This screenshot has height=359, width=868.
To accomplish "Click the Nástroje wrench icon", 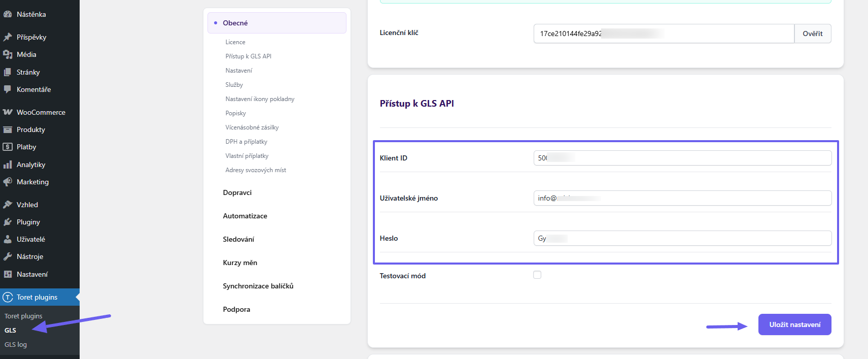I will [x=8, y=256].
